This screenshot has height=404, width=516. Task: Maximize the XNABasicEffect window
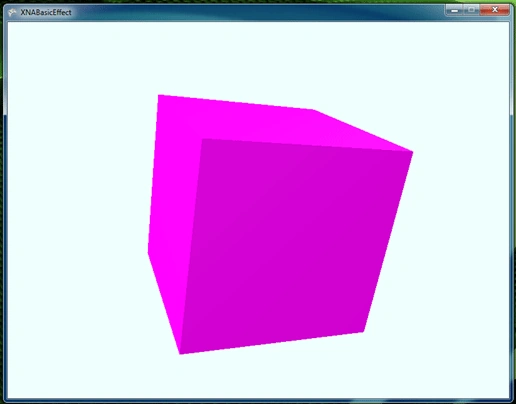472,10
